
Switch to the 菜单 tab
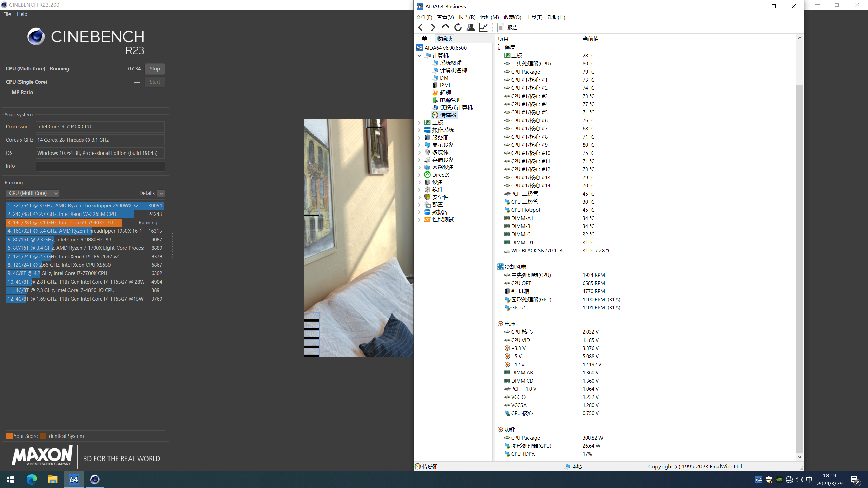point(422,38)
